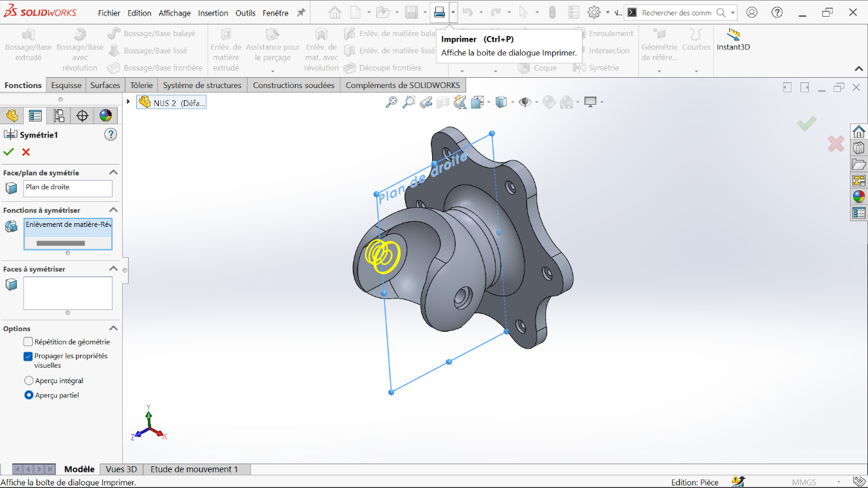Uncheck Propager les propriétés visuelles
The width and height of the screenshot is (868, 488).
tap(28, 356)
